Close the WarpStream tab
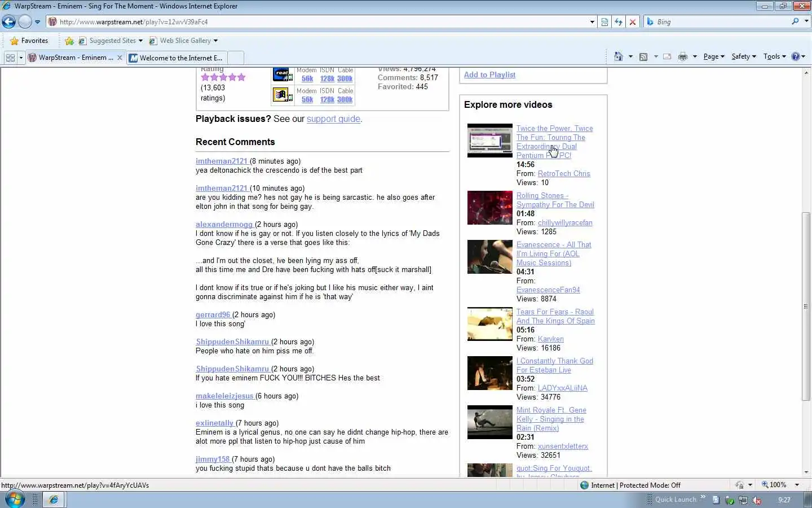The width and height of the screenshot is (812, 508). 120,58
